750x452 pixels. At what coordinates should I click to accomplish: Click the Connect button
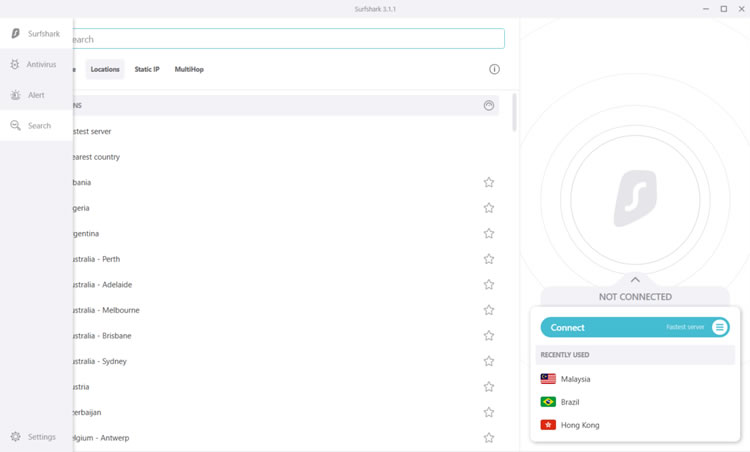click(x=635, y=327)
